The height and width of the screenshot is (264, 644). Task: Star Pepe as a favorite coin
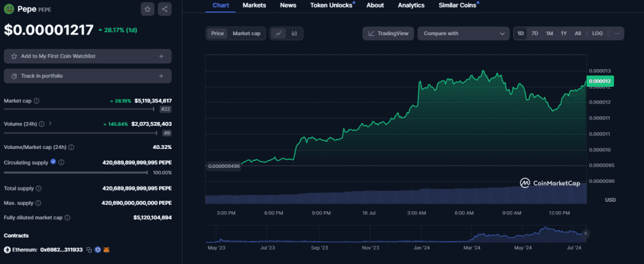pos(147,9)
